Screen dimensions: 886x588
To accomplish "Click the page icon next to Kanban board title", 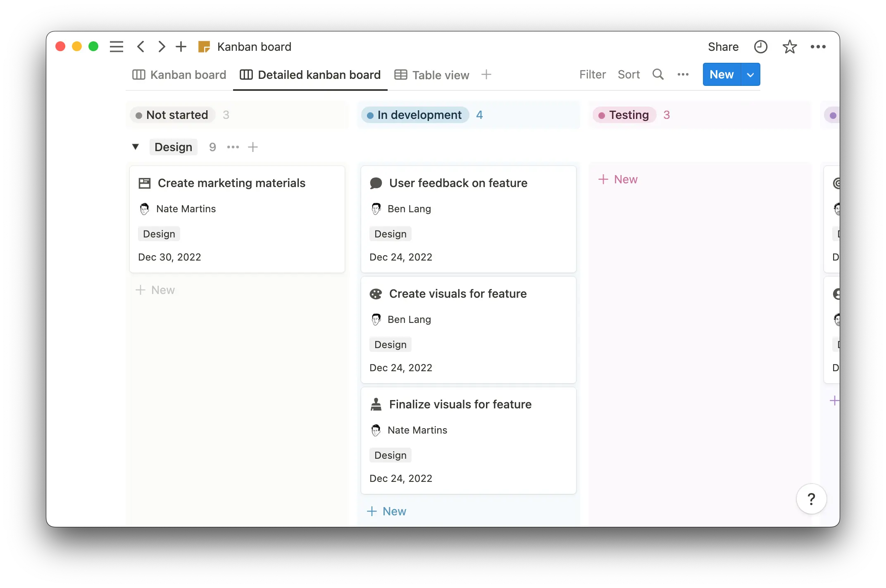I will (203, 47).
